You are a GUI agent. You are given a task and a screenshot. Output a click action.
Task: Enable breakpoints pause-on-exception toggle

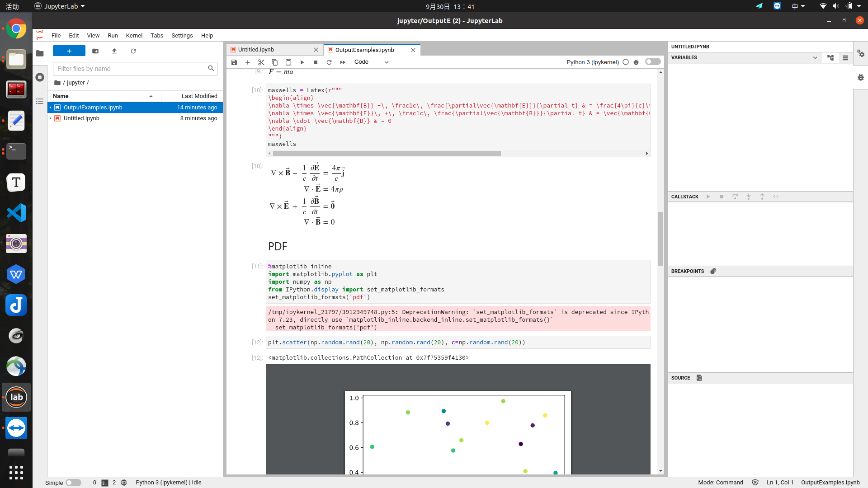(713, 271)
